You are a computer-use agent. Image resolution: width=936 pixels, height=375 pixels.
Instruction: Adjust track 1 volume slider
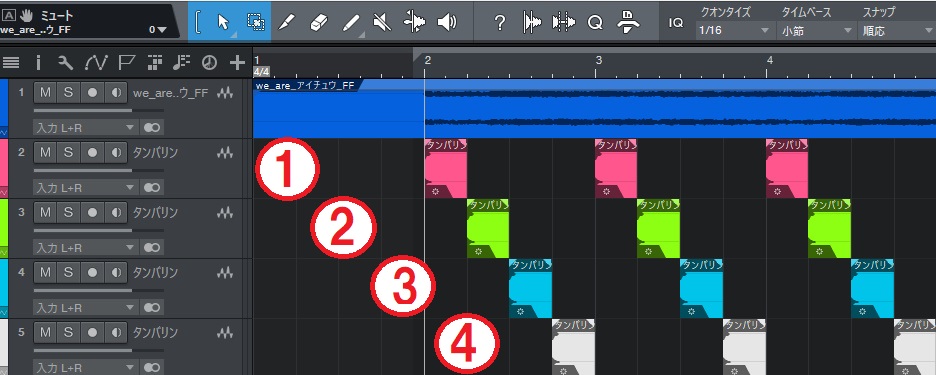pyautogui.click(x=98, y=110)
